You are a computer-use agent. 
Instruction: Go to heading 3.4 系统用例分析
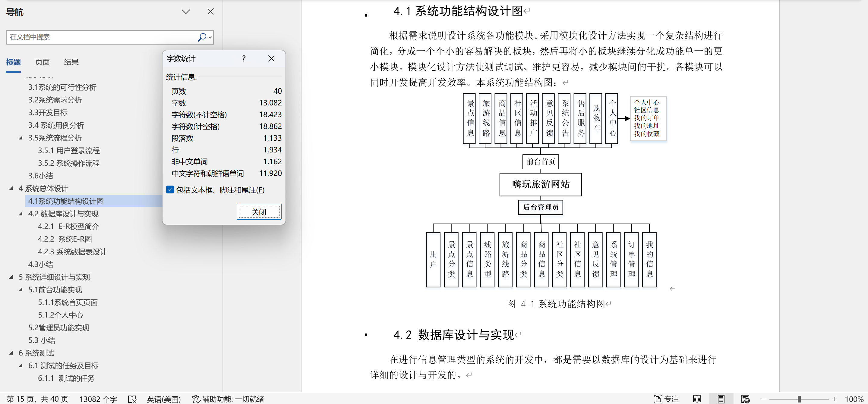(56, 125)
